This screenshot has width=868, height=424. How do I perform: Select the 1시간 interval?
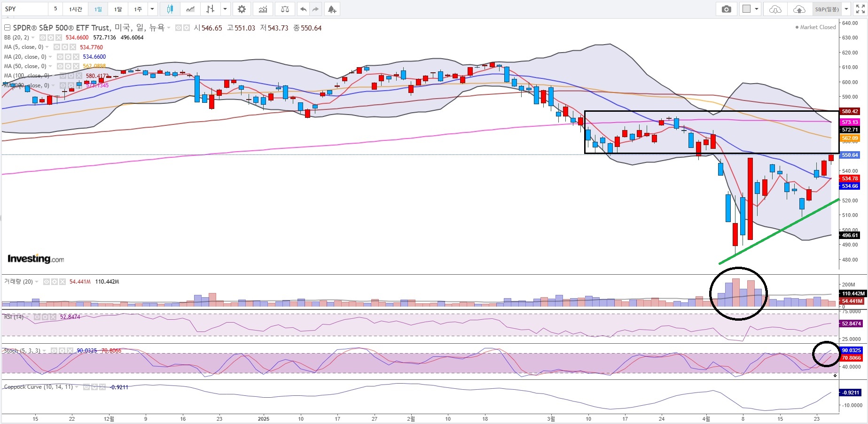(75, 9)
